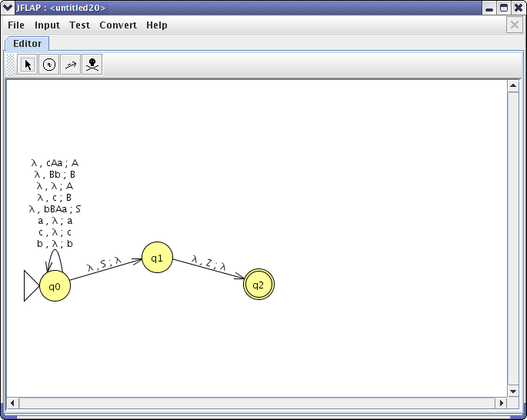The image size is (527, 420).
Task: Click transition label a , λ ; a
Action: pos(55,221)
